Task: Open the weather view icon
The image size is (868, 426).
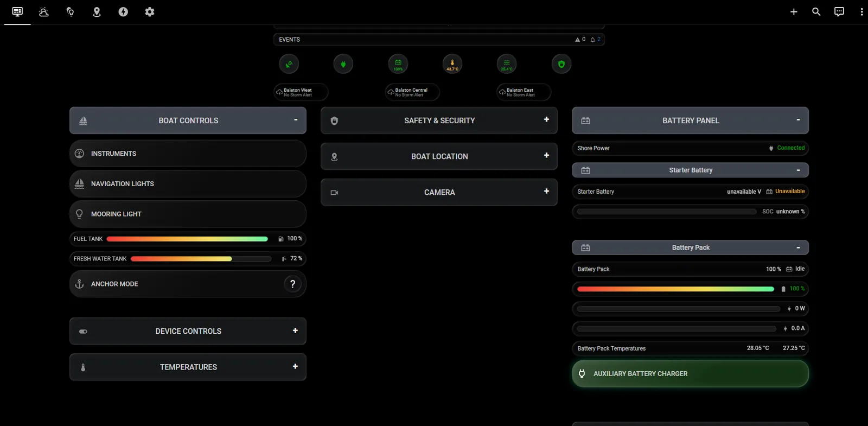Action: coord(44,12)
